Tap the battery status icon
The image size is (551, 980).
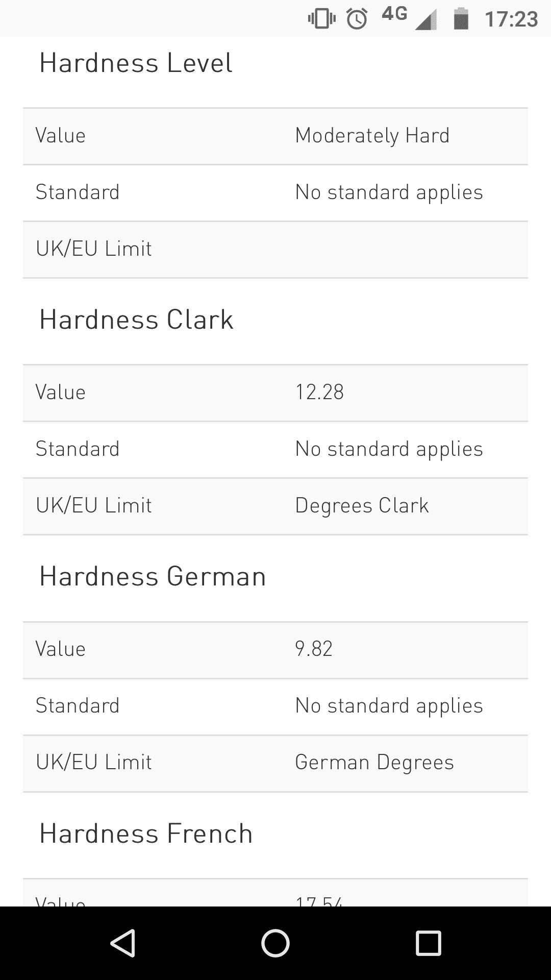pyautogui.click(x=461, y=19)
